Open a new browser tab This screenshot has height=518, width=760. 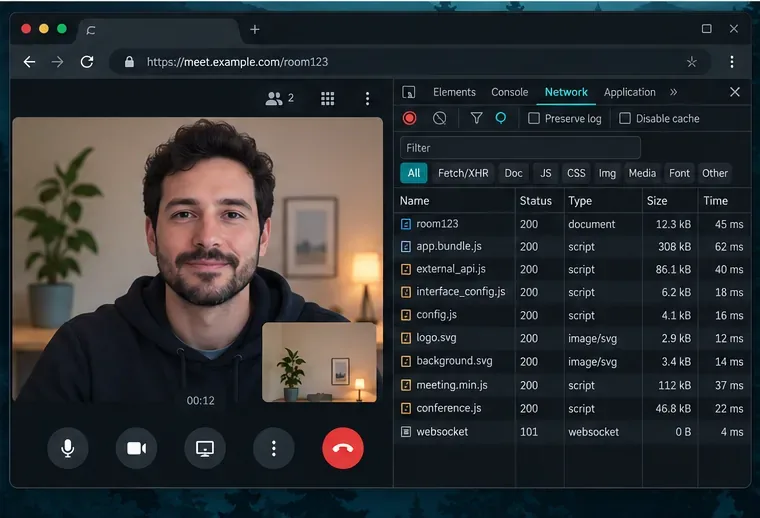point(255,30)
